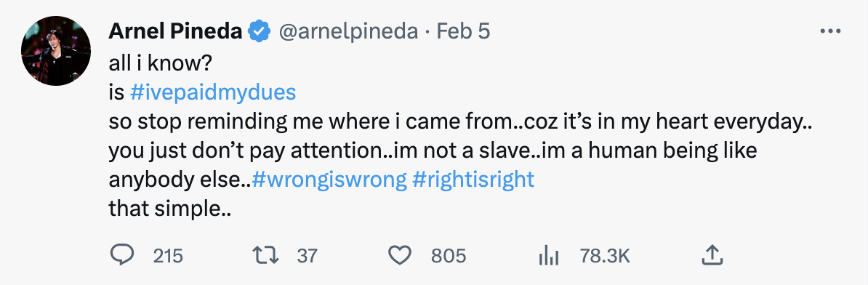Click the 'so stop reminding me' text line
This screenshot has height=285, width=868.
pyautogui.click(x=459, y=121)
